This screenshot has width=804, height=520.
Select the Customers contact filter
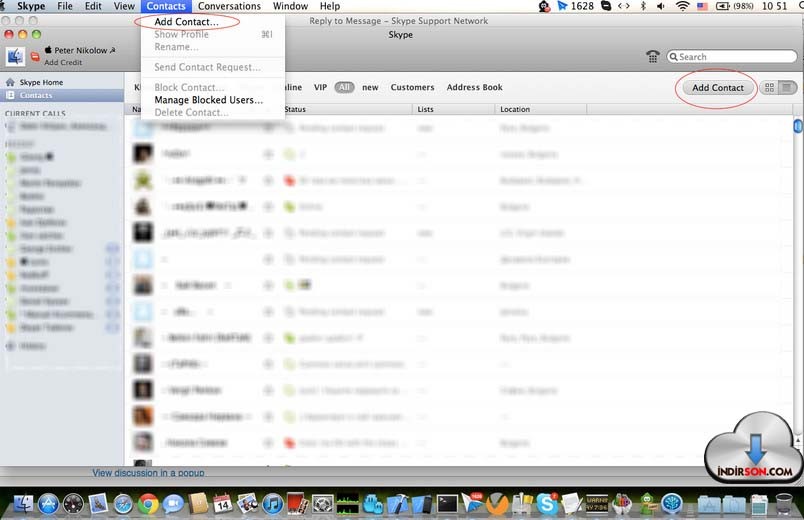[412, 87]
